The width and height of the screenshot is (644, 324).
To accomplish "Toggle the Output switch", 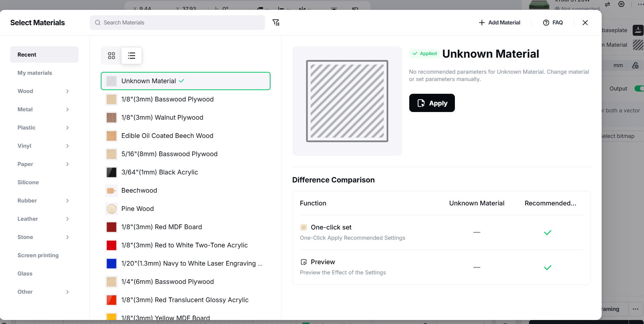I will pyautogui.click(x=639, y=89).
